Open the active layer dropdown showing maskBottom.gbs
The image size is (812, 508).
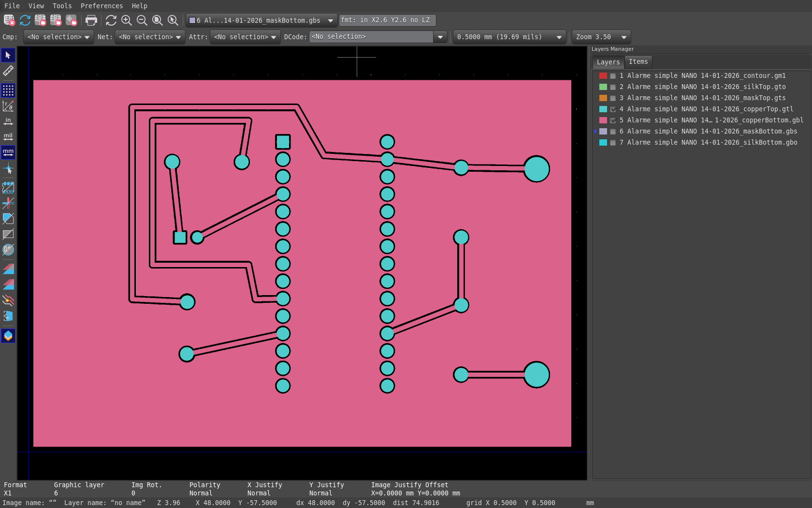(x=261, y=20)
